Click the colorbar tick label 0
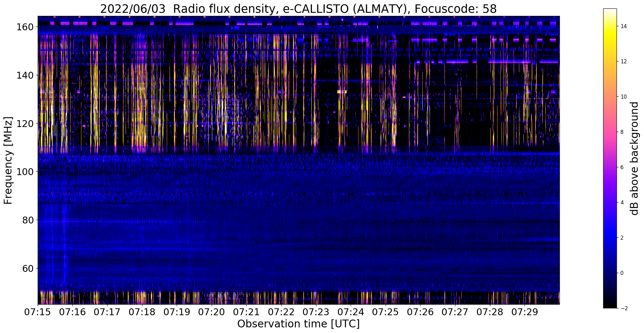644x333 pixels. tap(622, 273)
